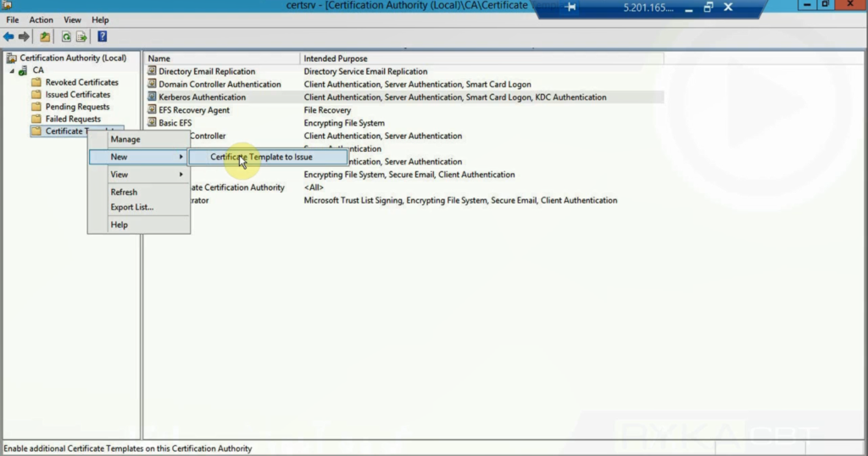Click the Forward arrow toolbar icon
868x456 pixels.
pyautogui.click(x=24, y=37)
